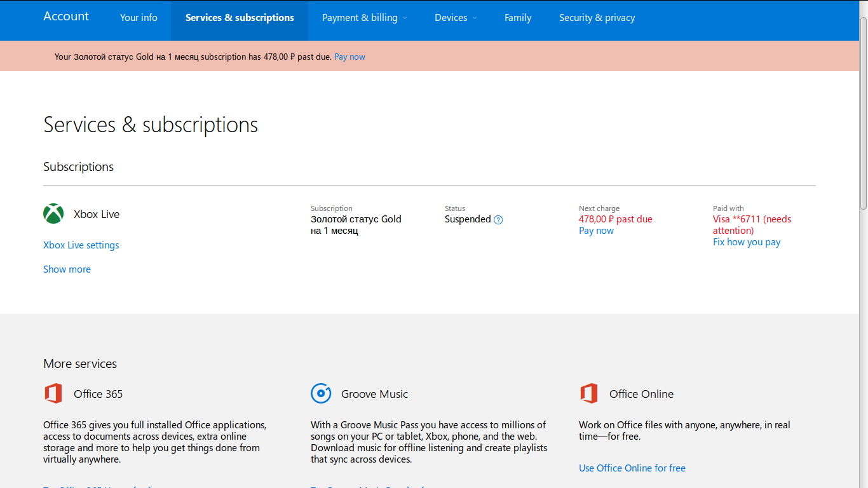868x488 pixels.
Task: Open Xbox Live settings link
Action: [x=81, y=245]
